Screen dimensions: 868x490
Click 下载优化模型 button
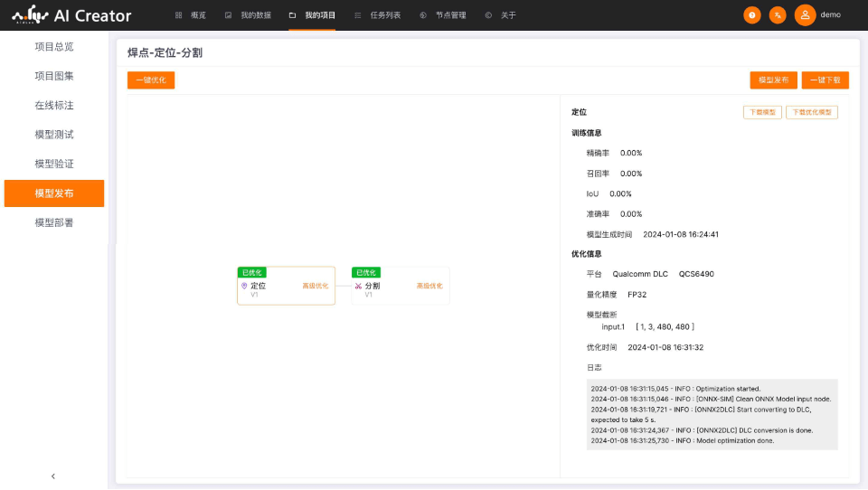point(811,112)
